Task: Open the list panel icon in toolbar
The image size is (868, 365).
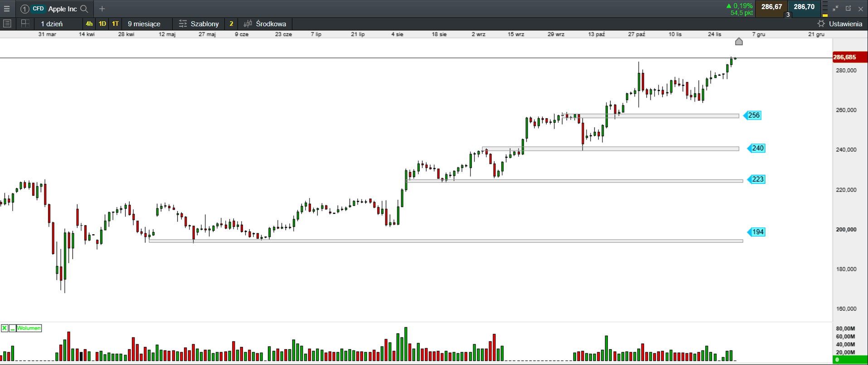Action: pos(7,24)
